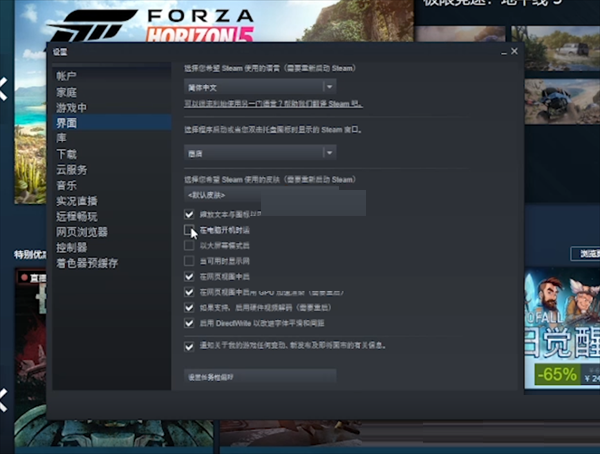Click the 设置任务栏偏好 button
Image resolution: width=600 pixels, height=454 pixels.
click(260, 376)
